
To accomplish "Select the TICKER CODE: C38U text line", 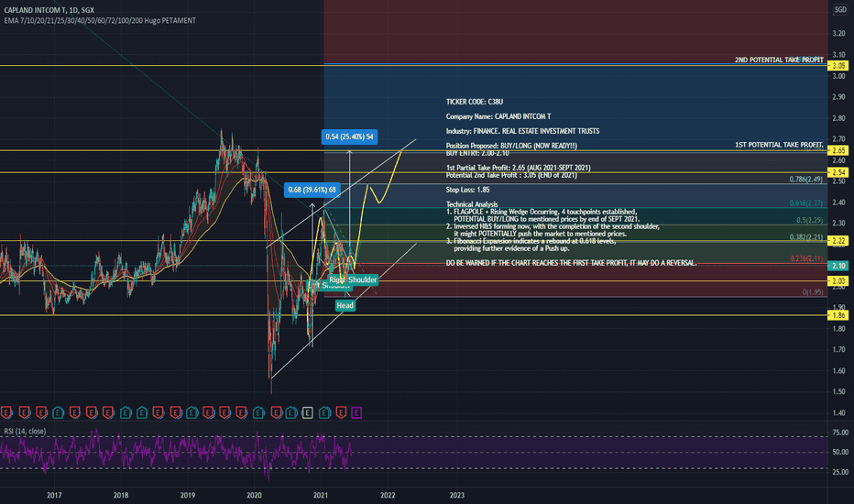I will [475, 102].
